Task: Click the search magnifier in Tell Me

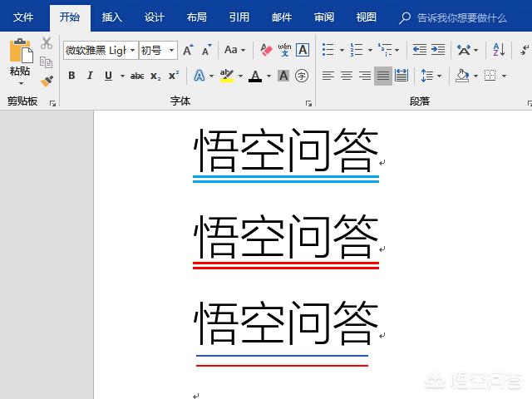Action: tap(405, 17)
